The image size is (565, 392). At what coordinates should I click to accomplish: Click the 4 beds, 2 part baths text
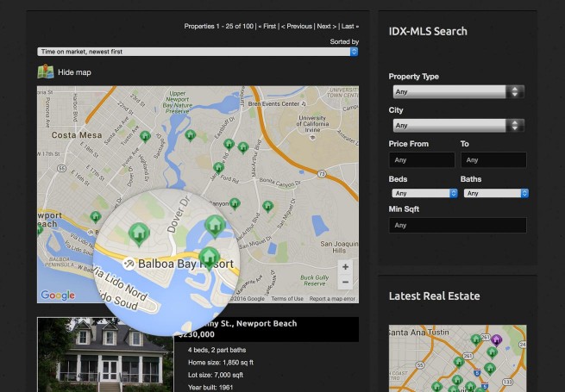[x=217, y=350]
